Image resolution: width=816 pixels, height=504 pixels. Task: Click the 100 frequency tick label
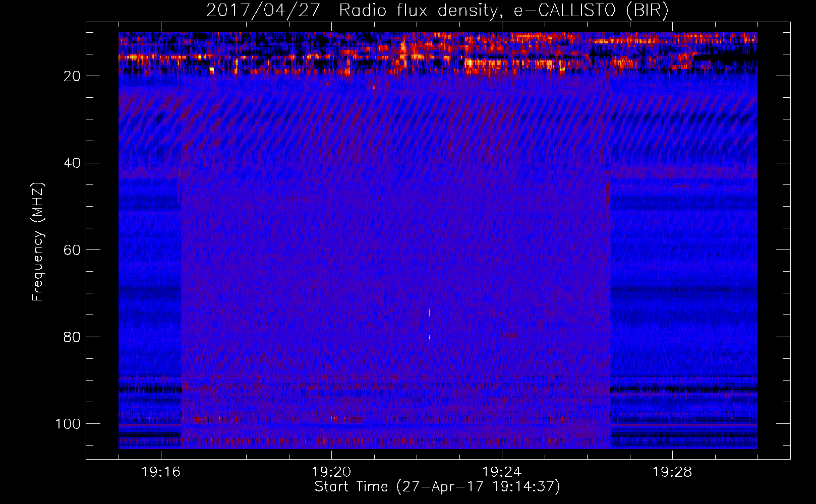[68, 424]
